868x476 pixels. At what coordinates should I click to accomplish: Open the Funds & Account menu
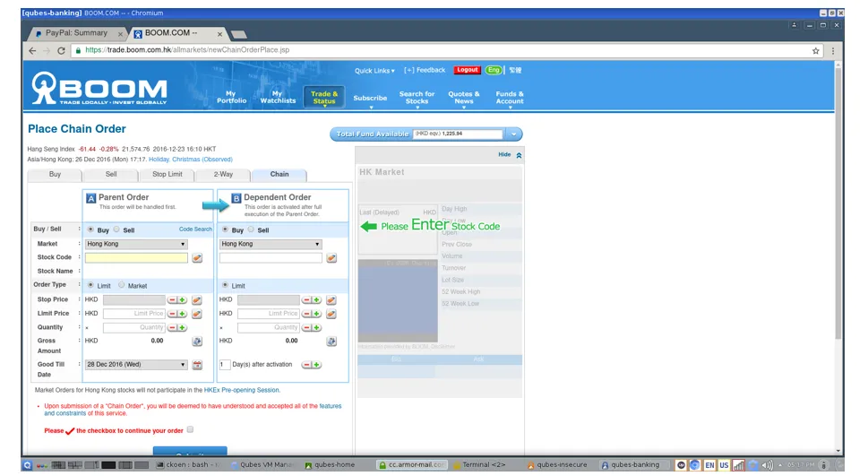tap(510, 98)
